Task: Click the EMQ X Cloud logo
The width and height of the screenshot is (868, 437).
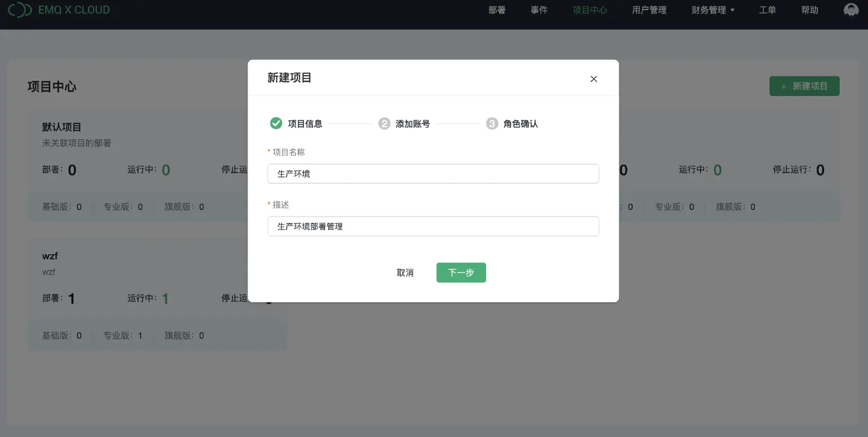Action: [59, 10]
